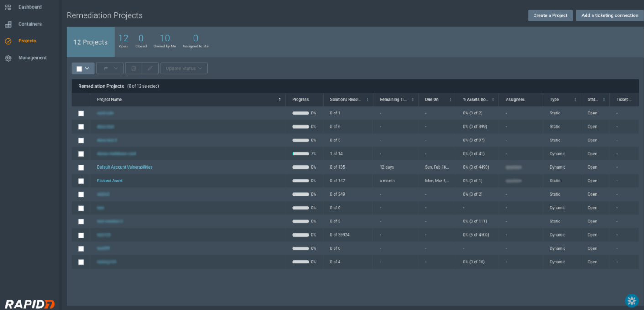Select the 10 Owned by Me tab
Image resolution: width=644 pixels, height=310 pixels.
[165, 41]
